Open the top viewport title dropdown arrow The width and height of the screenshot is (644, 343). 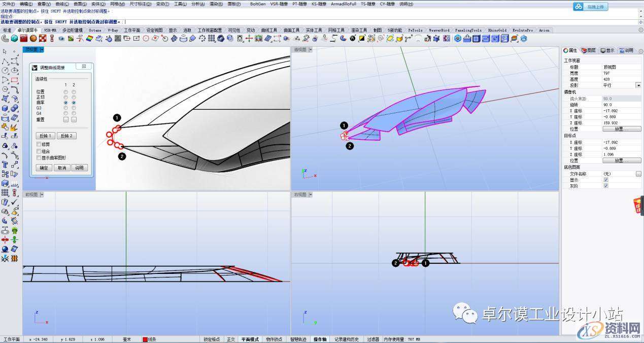click(42, 50)
